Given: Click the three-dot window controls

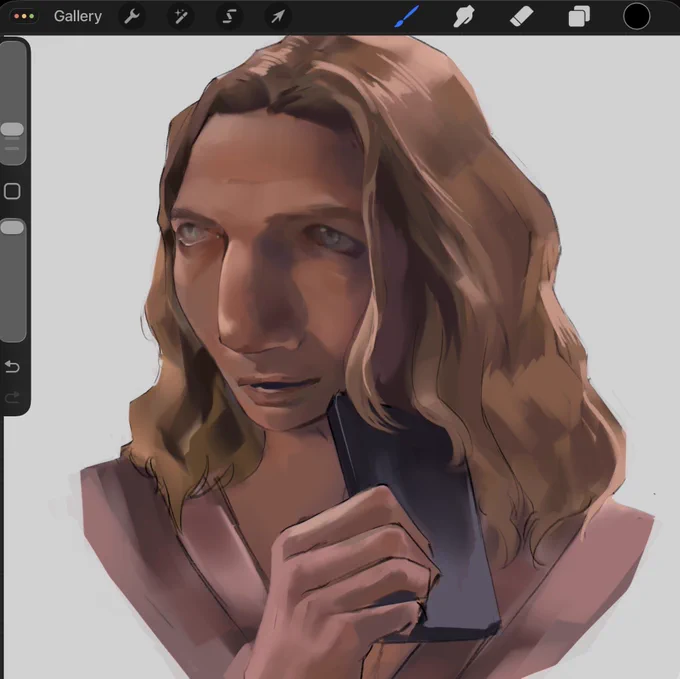Looking at the screenshot, I should (x=24, y=16).
